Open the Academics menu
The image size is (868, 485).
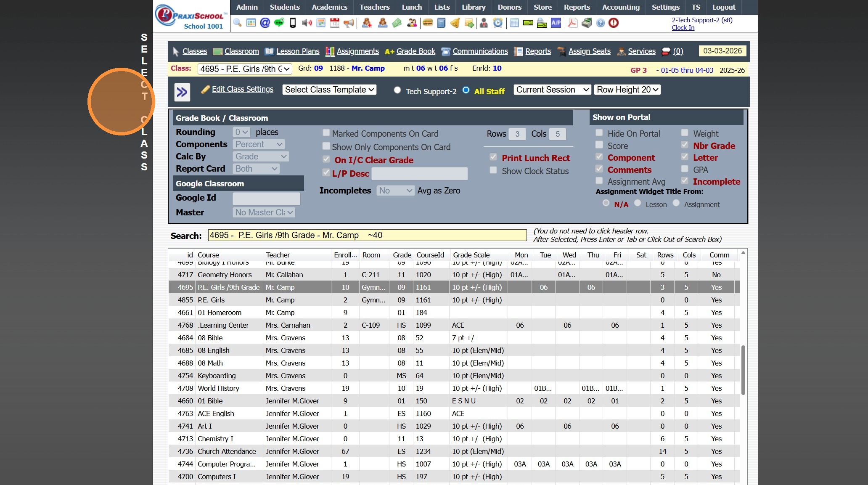click(329, 7)
